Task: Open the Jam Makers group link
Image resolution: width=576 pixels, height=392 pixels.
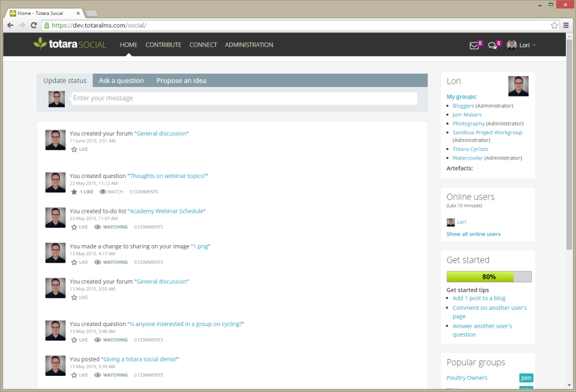Action: coord(467,115)
